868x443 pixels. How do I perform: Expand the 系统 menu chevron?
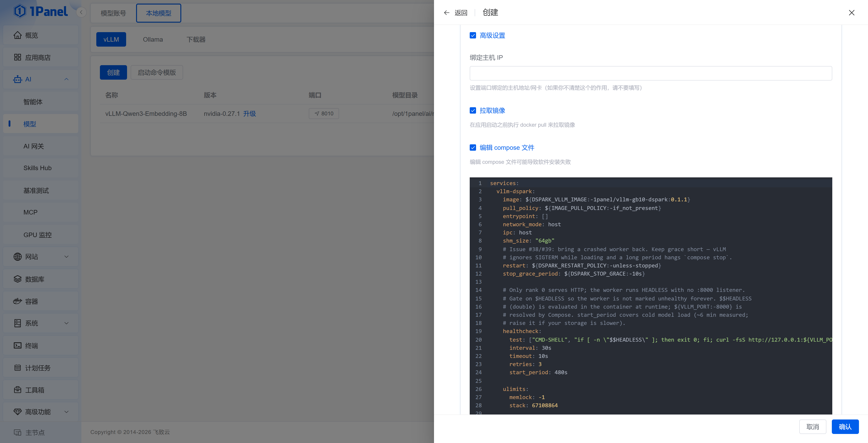pyautogui.click(x=66, y=323)
